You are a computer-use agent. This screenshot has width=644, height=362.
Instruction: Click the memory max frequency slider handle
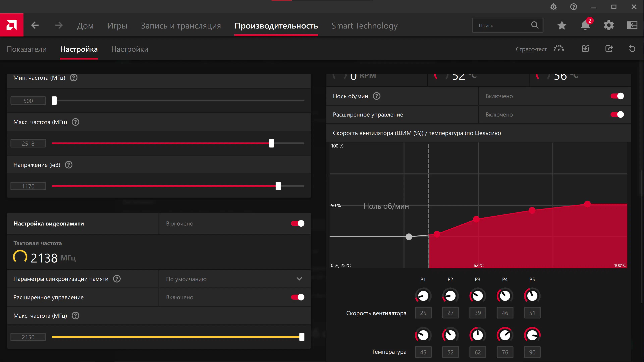click(302, 337)
